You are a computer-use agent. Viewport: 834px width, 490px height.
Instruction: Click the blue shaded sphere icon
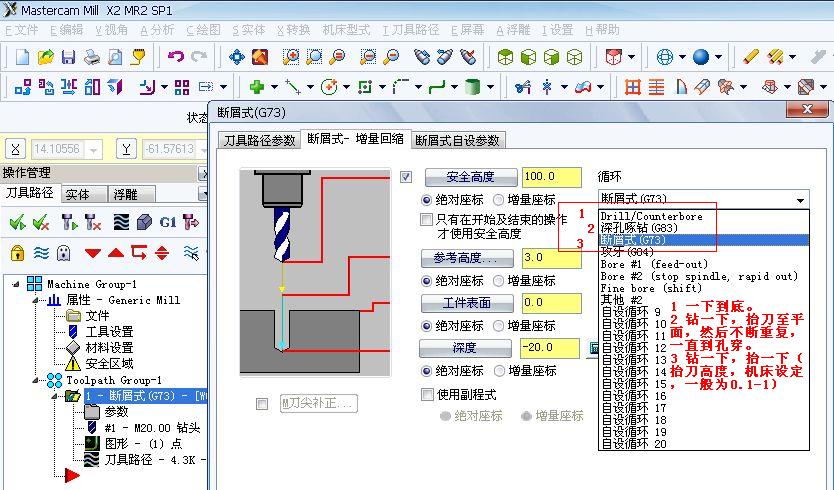click(x=700, y=57)
